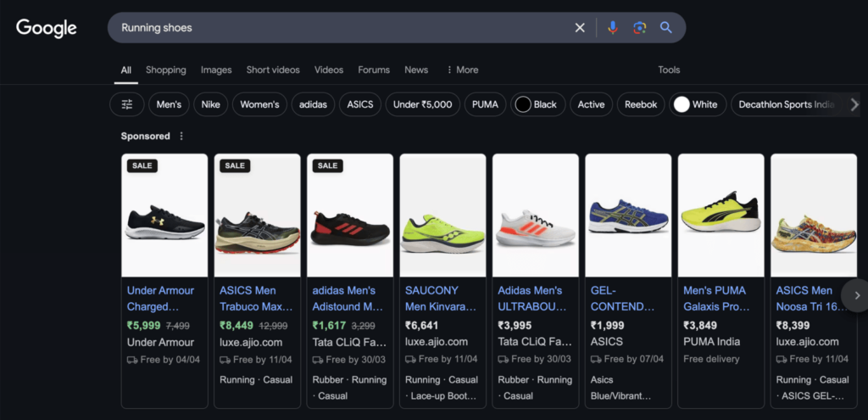Open the SAUCONY Men Kinvara link
This screenshot has height=420, width=868.
(441, 298)
